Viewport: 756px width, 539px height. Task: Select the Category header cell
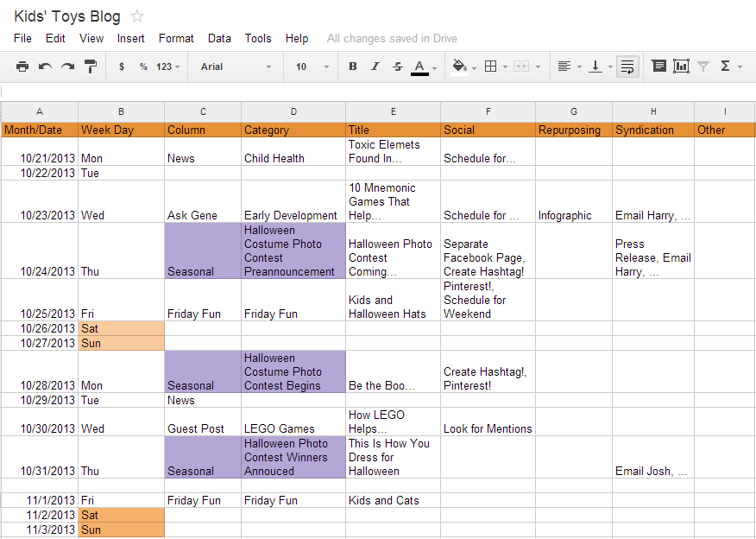pos(293,130)
